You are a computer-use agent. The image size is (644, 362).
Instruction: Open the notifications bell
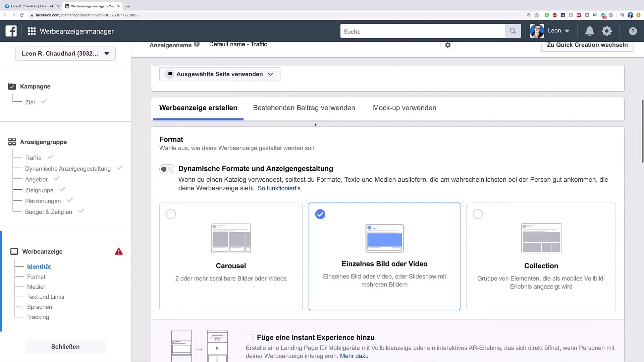coord(589,31)
